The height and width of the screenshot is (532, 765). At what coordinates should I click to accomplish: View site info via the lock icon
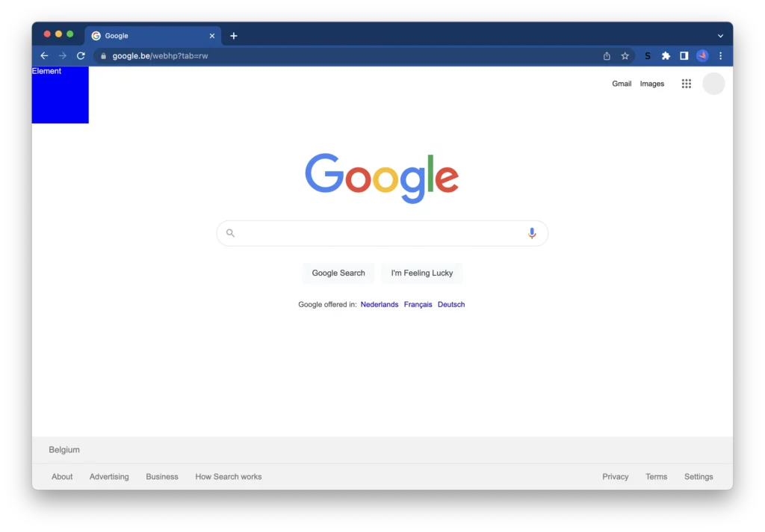103,56
